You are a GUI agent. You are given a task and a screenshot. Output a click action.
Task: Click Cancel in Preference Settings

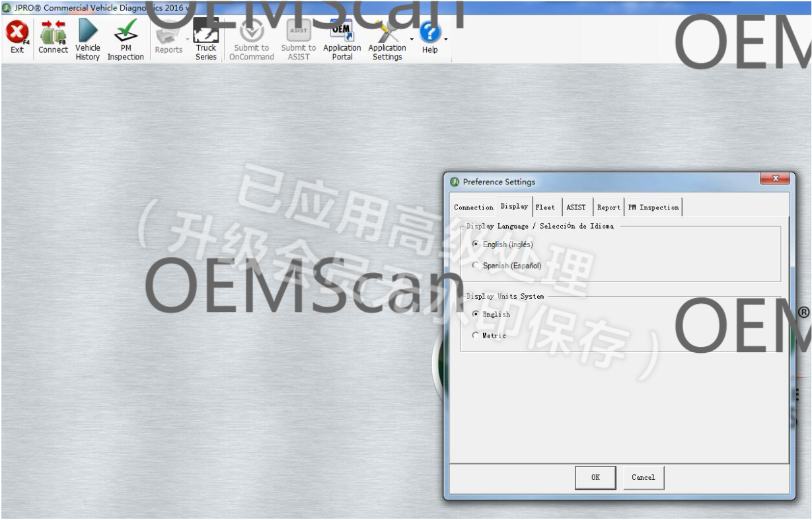pyautogui.click(x=644, y=478)
